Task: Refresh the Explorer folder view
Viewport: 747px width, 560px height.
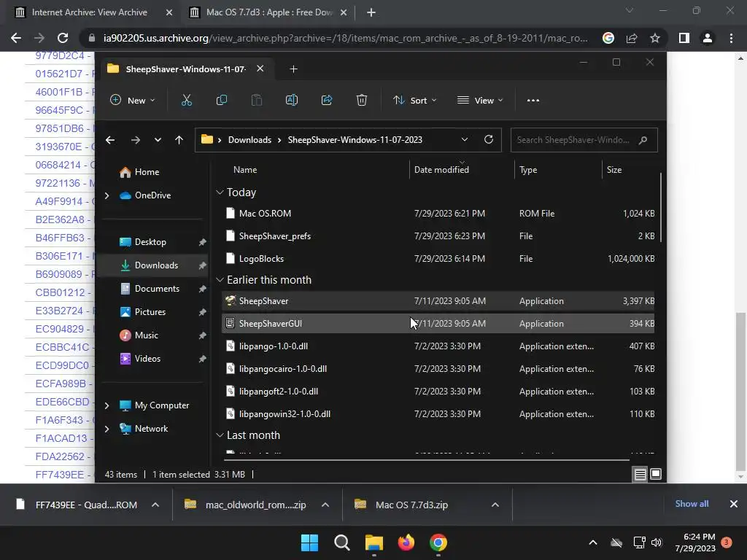Action: pos(488,139)
